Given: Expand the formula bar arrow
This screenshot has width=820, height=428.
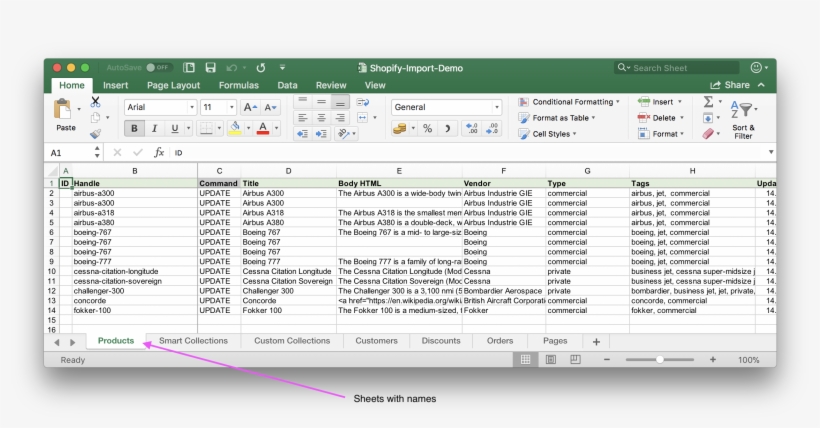Looking at the screenshot, I should point(771,152).
